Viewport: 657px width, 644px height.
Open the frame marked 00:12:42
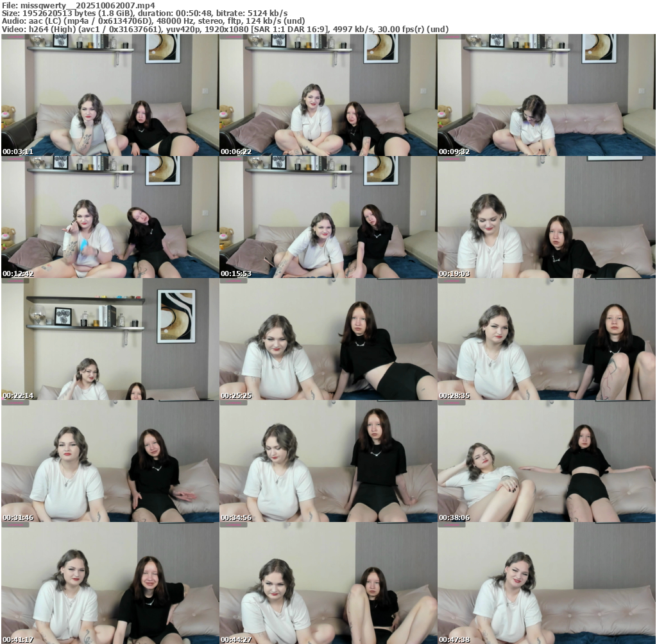tap(110, 217)
